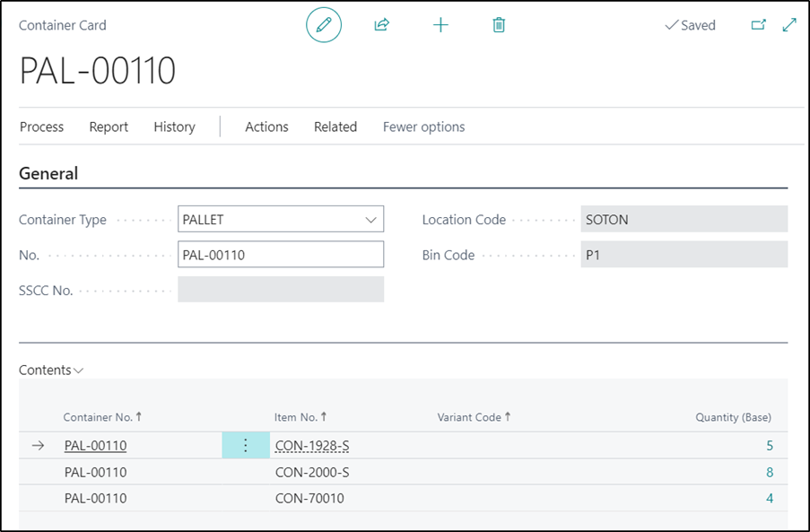
Task: Open the History menu
Action: [174, 127]
